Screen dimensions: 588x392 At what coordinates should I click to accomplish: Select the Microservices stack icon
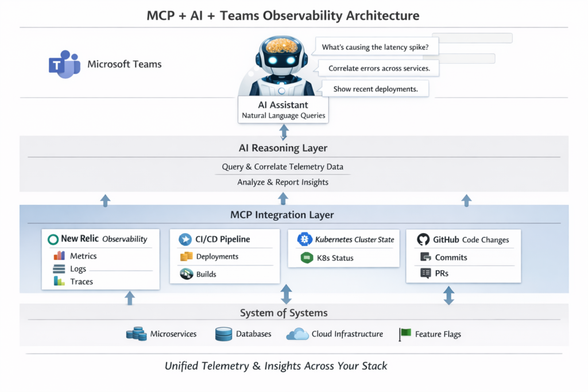(136, 333)
